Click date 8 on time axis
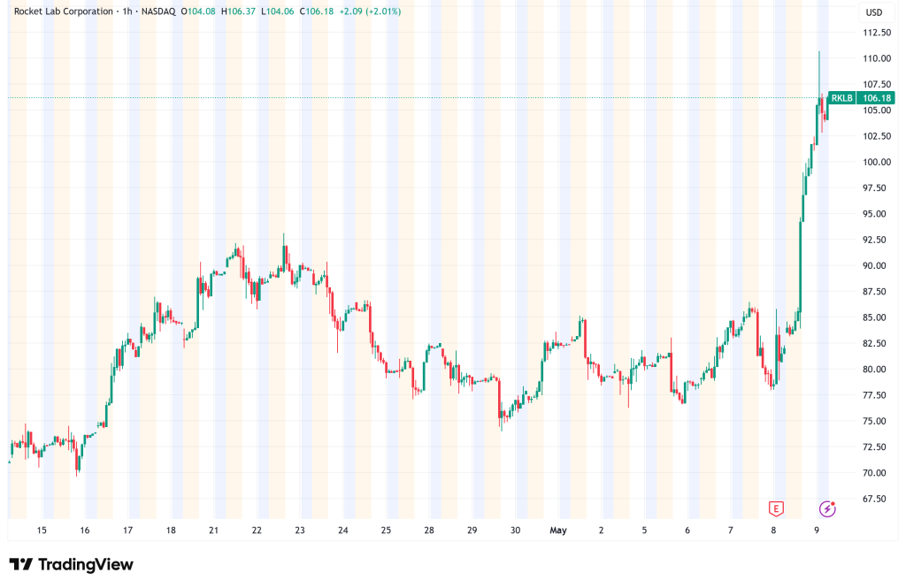The height and width of the screenshot is (588, 906). tap(773, 531)
